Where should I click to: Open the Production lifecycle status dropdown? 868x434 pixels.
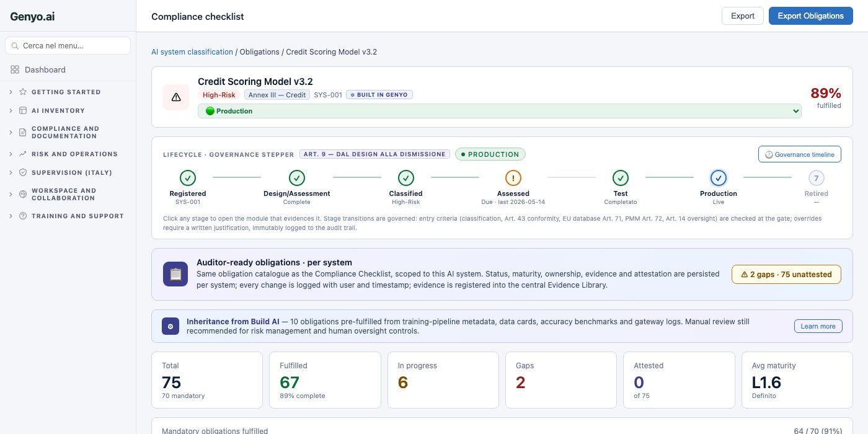[500, 111]
